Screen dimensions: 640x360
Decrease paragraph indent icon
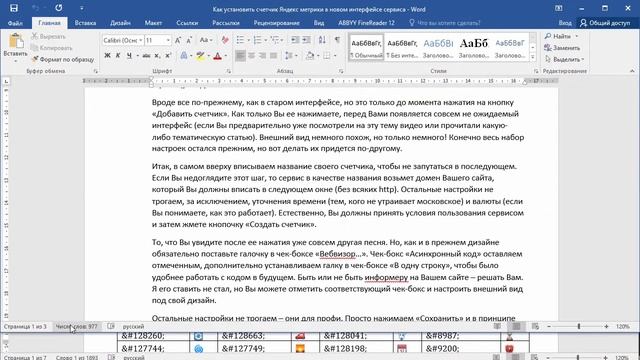295,40
